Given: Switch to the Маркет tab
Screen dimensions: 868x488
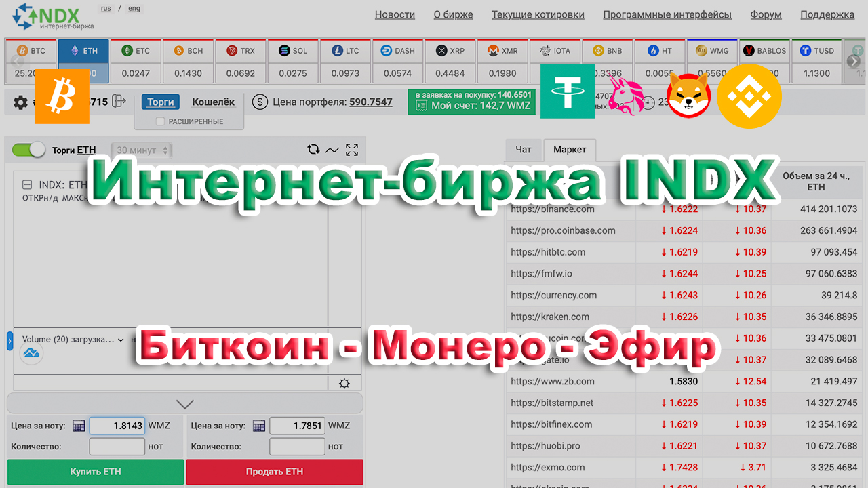Looking at the screenshot, I should (570, 150).
